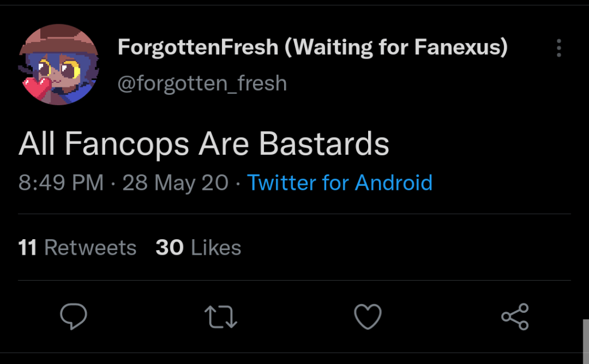This screenshot has height=364, width=589.
Task: Click the red heart on the avatar
Action: click(x=37, y=87)
